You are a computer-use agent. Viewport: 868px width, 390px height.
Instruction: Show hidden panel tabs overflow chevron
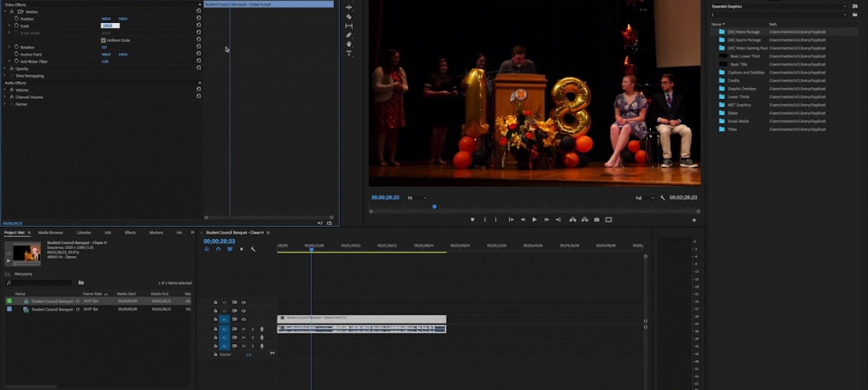192,232
